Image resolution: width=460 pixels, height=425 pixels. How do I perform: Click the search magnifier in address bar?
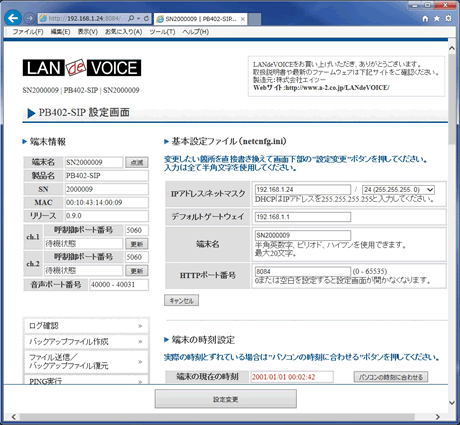click(x=131, y=18)
